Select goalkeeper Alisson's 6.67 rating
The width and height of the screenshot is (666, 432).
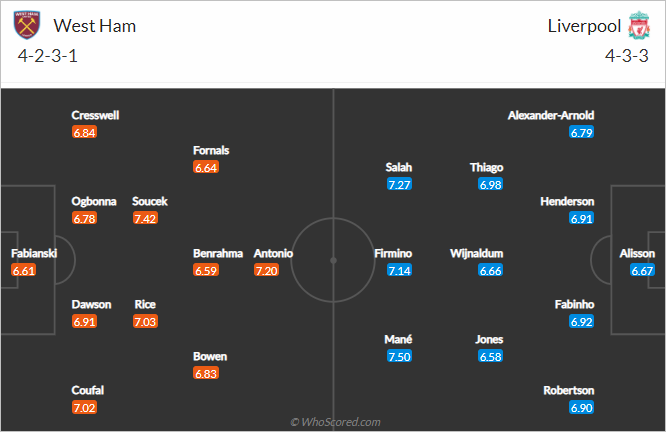[642, 270]
